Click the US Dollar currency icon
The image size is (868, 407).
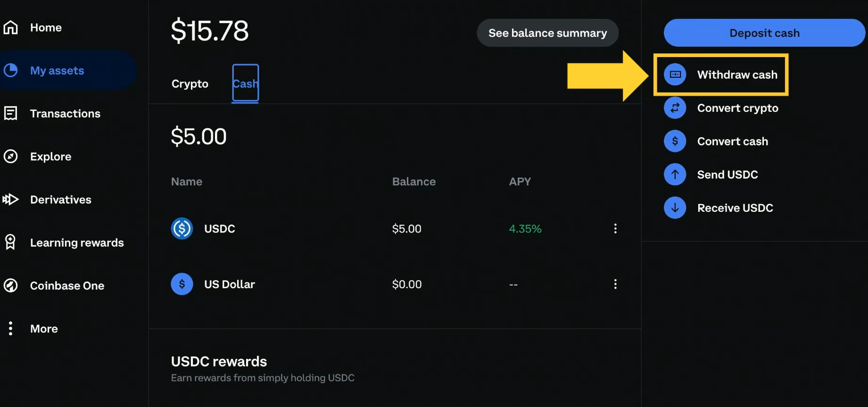click(x=182, y=284)
